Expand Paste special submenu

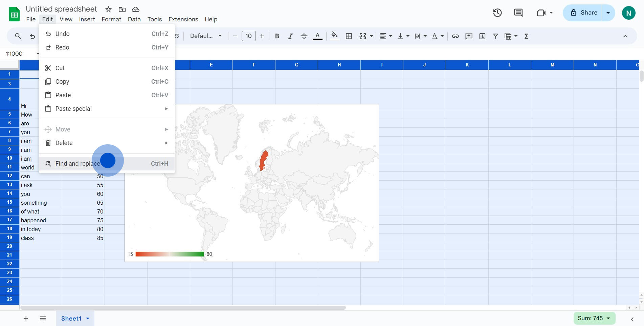[x=107, y=109]
